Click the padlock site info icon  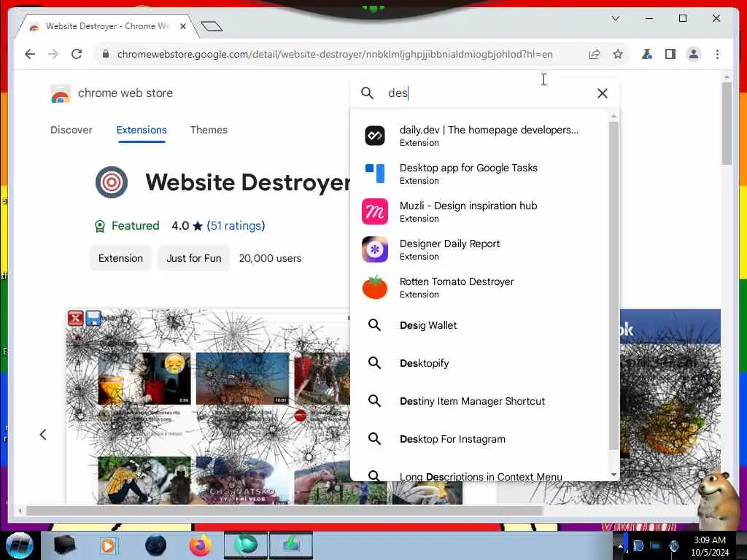point(106,54)
